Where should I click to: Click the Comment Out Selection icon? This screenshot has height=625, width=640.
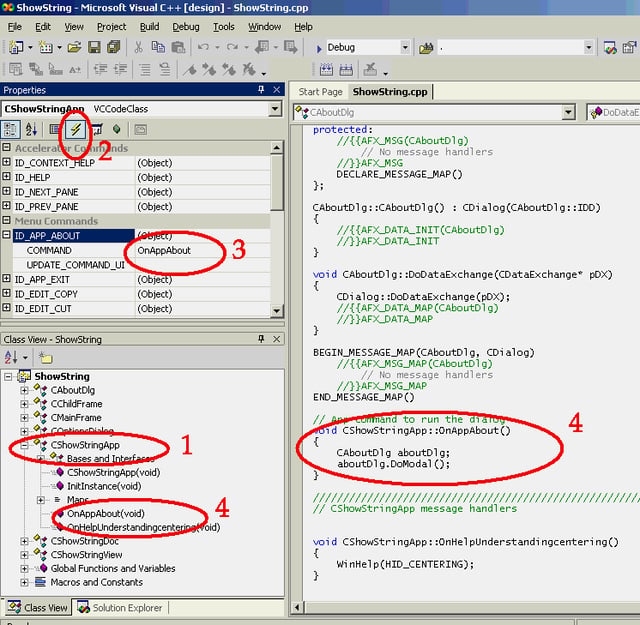coord(145,69)
